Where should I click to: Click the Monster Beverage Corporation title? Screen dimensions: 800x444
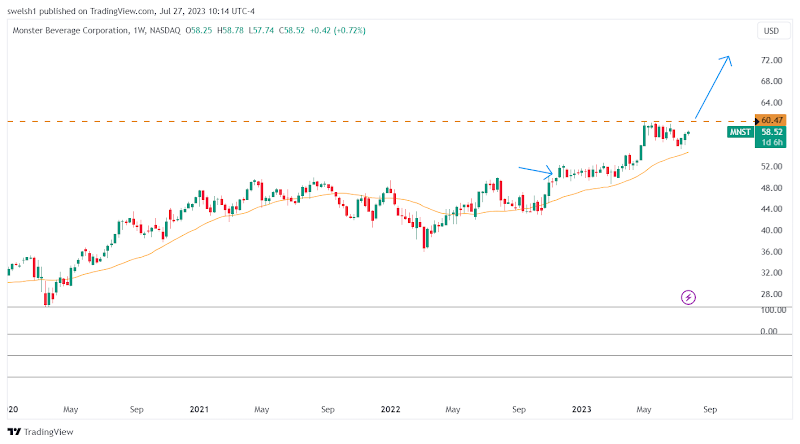[70, 30]
